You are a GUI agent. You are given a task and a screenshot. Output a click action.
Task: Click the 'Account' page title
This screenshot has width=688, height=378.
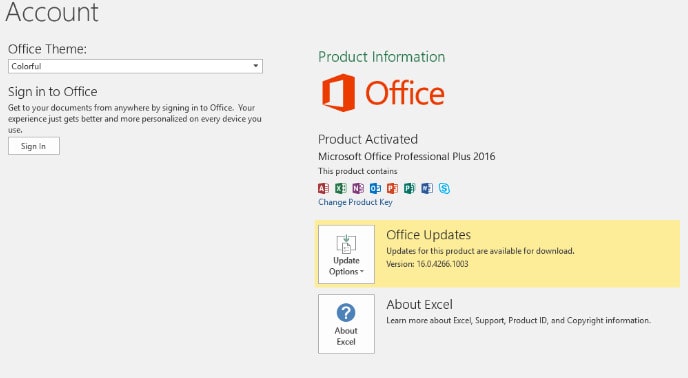click(x=52, y=12)
